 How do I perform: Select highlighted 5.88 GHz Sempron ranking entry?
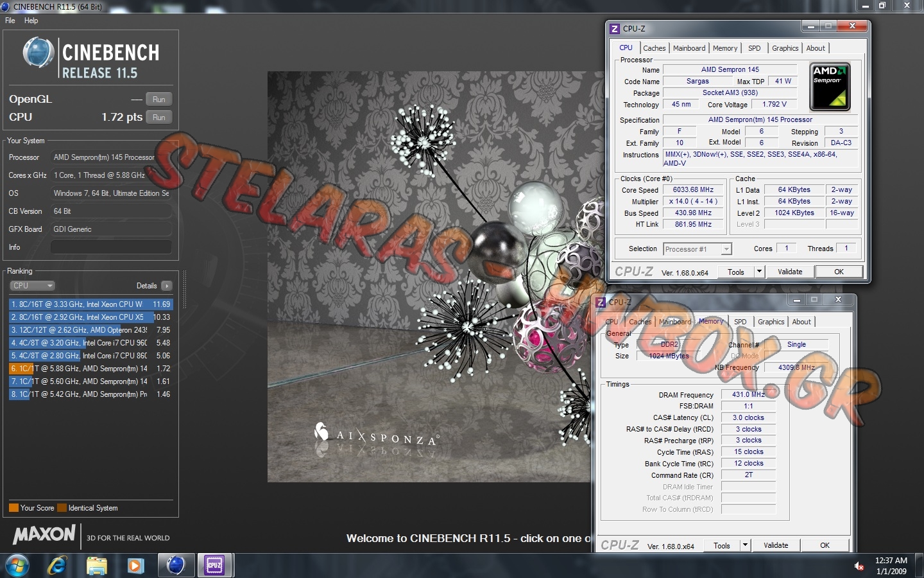[90, 369]
